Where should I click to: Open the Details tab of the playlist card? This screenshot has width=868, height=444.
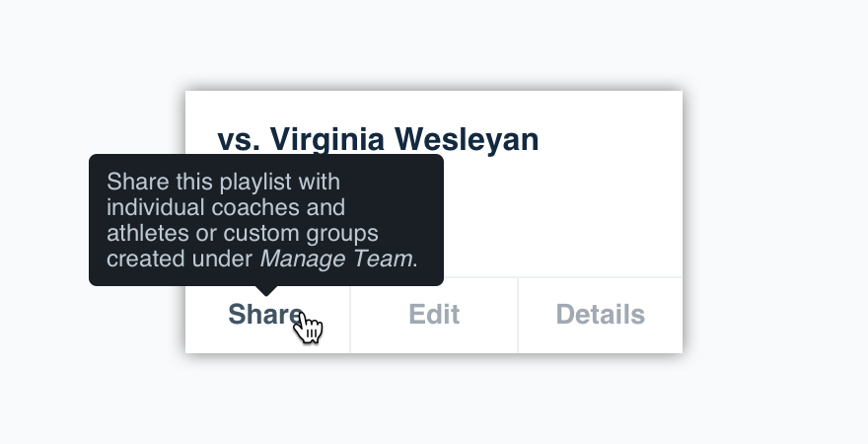(x=601, y=315)
